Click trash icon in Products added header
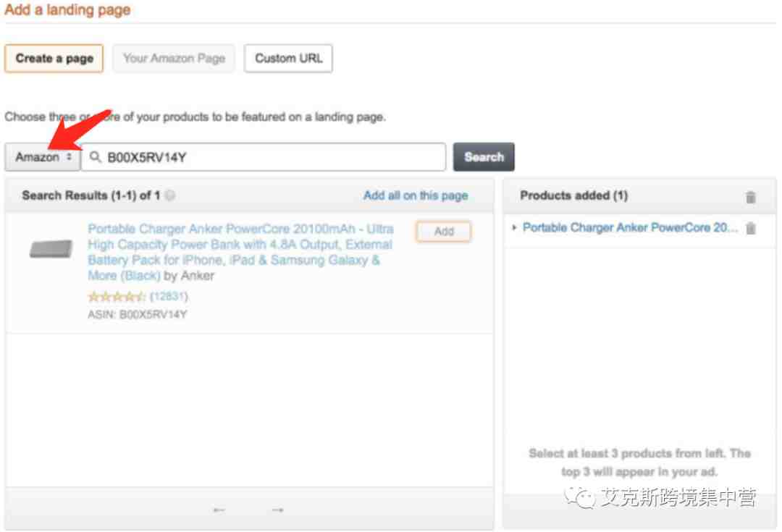This screenshot has height=532, width=782. click(x=751, y=197)
